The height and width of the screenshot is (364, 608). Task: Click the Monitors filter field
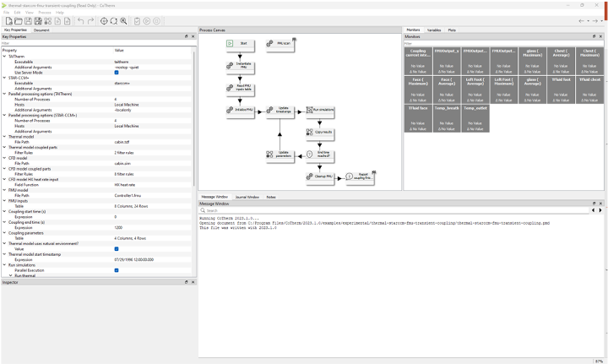coord(503,43)
